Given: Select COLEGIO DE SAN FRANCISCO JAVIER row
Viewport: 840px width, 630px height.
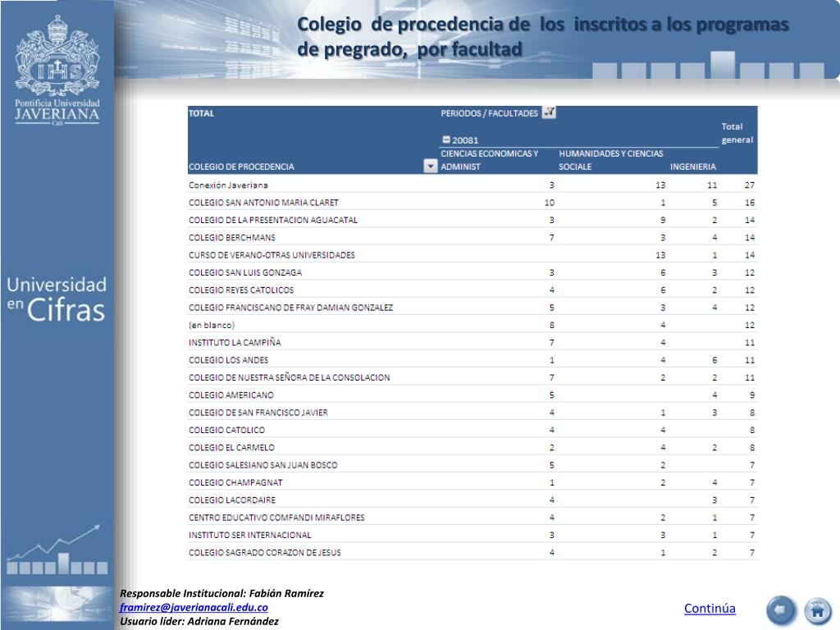Looking at the screenshot, I should click(472, 413).
